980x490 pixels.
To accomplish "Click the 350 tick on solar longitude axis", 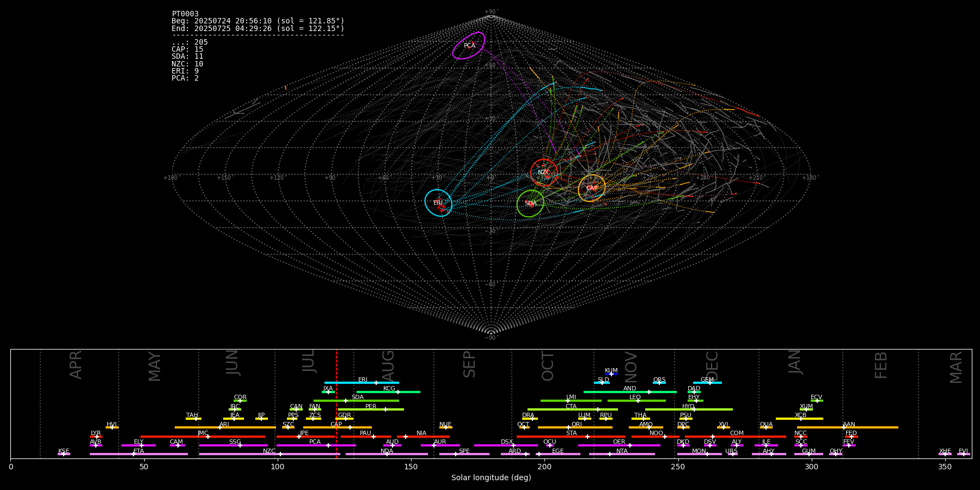I will pos(945,467).
